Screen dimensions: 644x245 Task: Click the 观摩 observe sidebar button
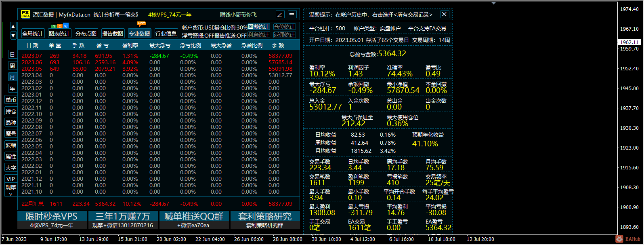point(11,187)
